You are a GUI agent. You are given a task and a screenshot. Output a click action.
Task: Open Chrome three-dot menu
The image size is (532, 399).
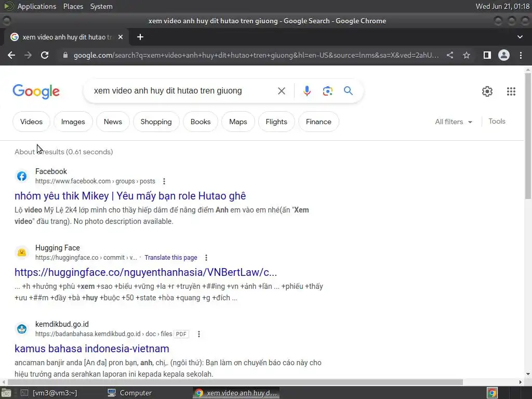point(521,55)
